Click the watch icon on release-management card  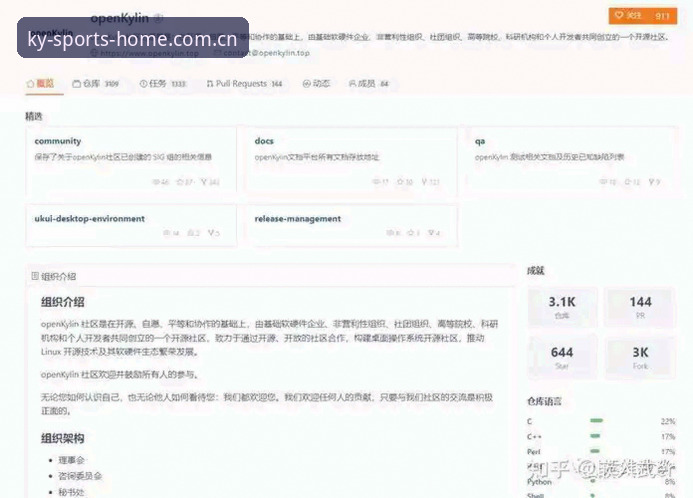point(390,233)
